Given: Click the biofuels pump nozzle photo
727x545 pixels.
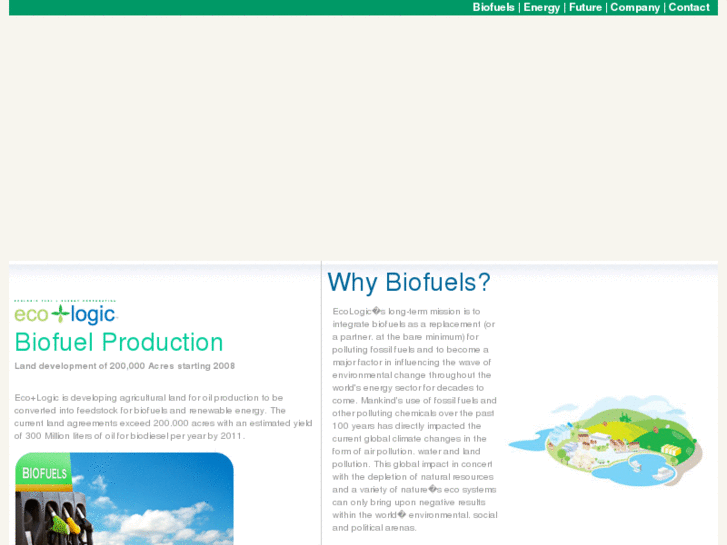Looking at the screenshot, I should pos(124,499).
